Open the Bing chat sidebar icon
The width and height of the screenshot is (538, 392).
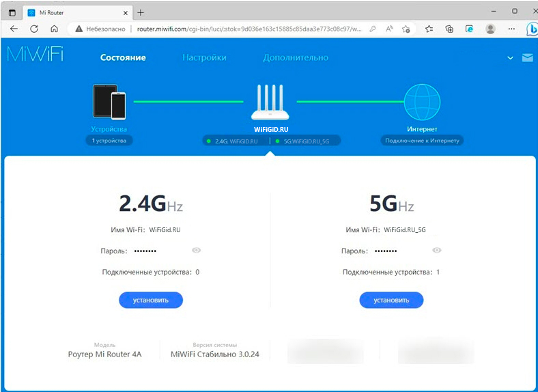point(532,29)
